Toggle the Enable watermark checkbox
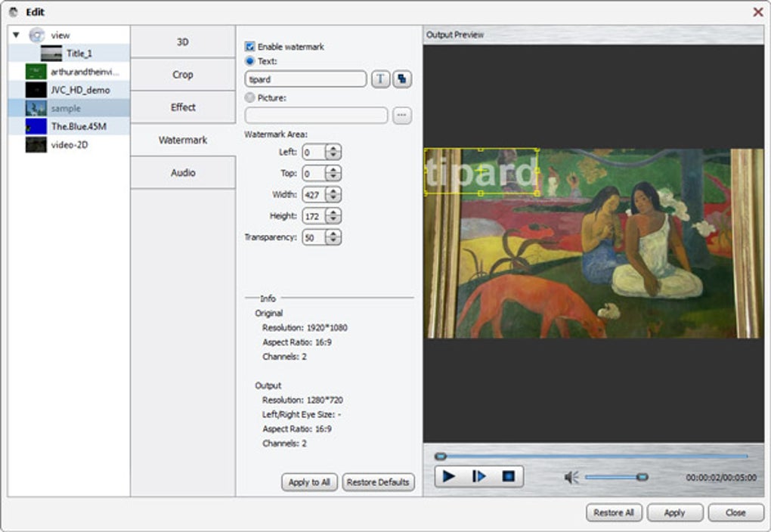Screen dimensions: 771x532 click(x=249, y=47)
